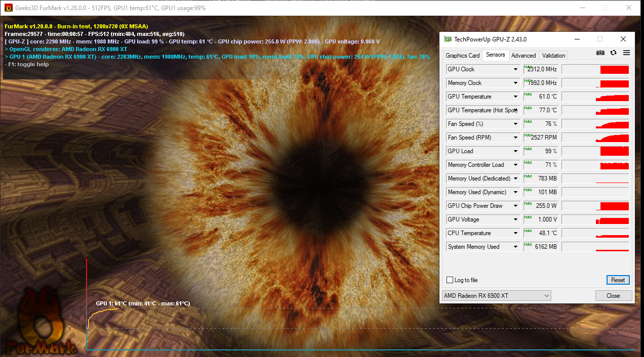Click the GPU-Z refresh icon
The width and height of the screenshot is (644, 357).
pos(613,53)
